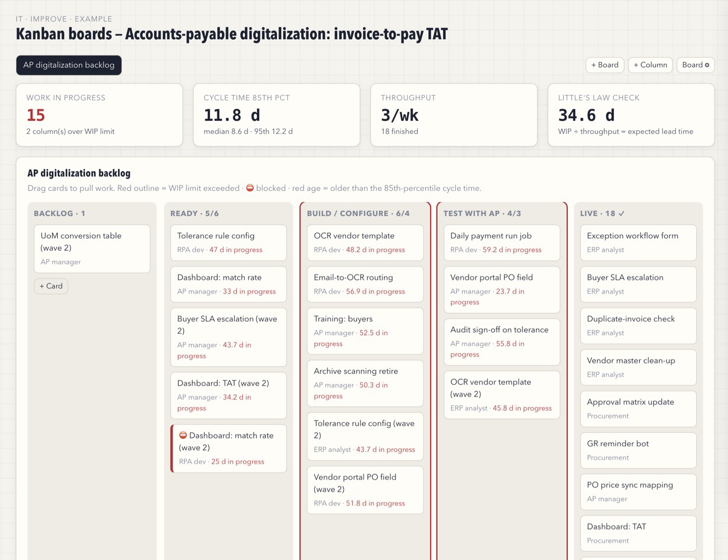This screenshot has width=728, height=560.
Task: Select the AP digitalization backlog tab
Action: tap(69, 65)
